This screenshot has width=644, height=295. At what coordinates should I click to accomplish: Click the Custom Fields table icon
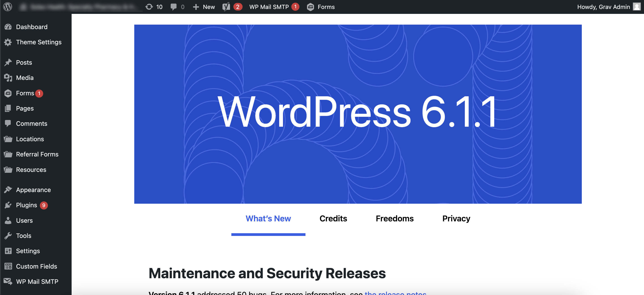click(x=8, y=266)
